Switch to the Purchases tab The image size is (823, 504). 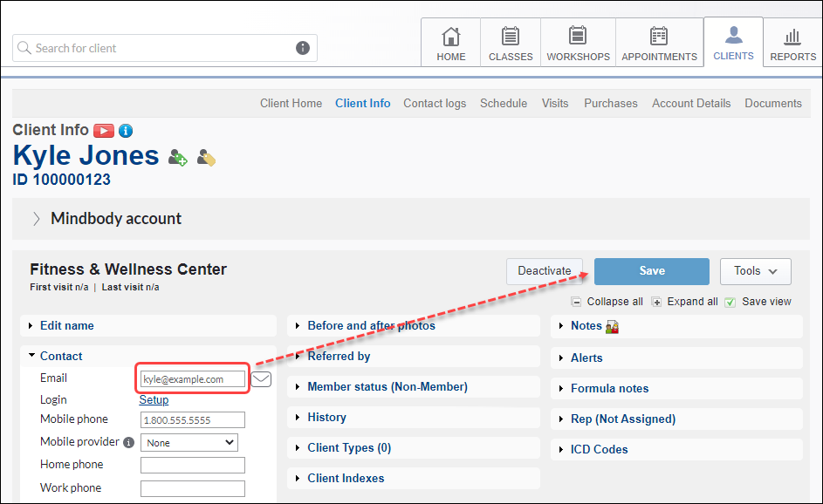pyautogui.click(x=610, y=103)
